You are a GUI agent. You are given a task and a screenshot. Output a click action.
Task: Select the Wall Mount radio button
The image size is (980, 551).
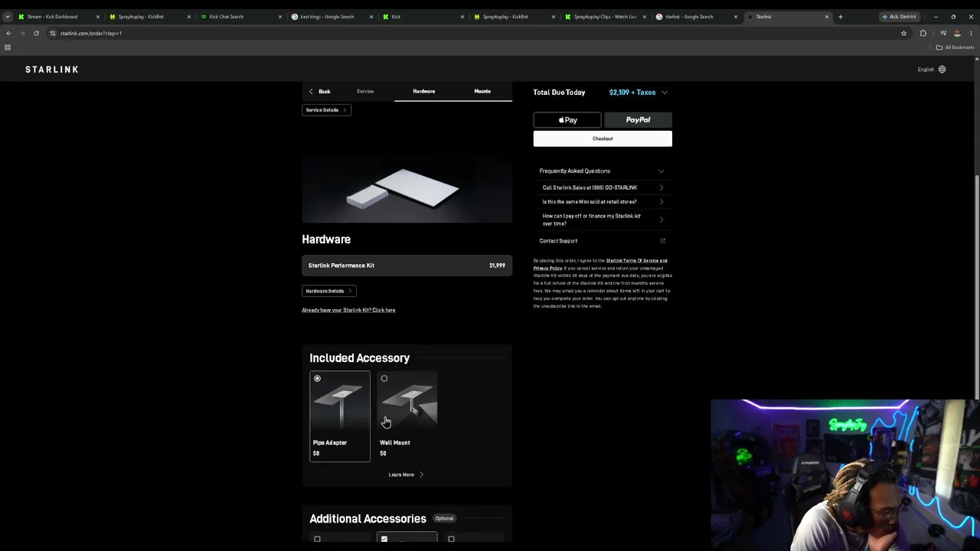click(x=384, y=379)
